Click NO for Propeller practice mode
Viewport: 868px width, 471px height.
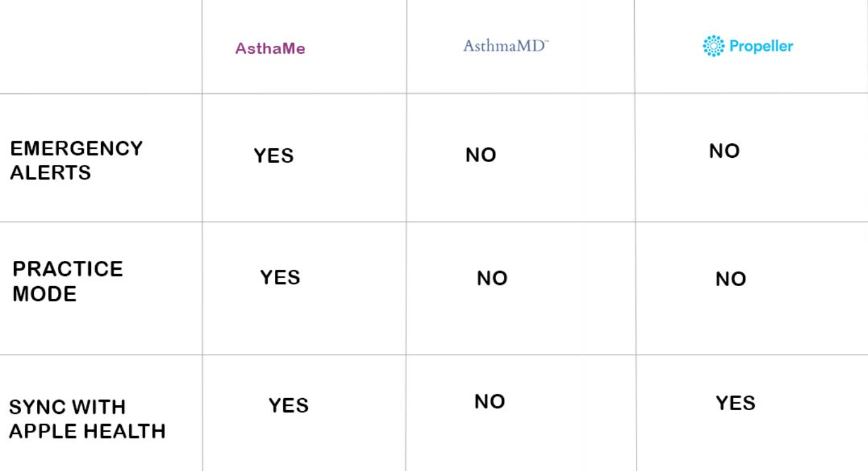click(x=731, y=279)
